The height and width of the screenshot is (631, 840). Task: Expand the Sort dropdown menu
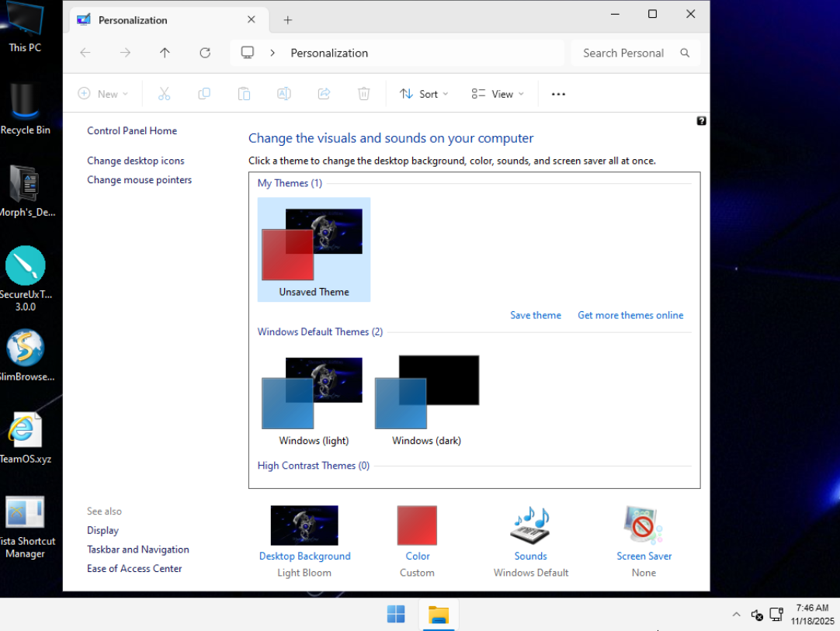point(424,94)
